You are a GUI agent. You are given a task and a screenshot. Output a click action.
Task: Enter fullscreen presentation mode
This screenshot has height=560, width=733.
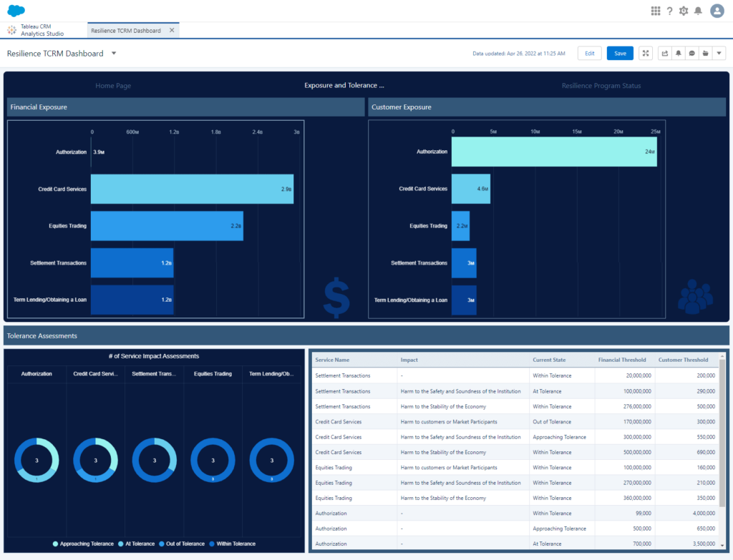pos(646,54)
